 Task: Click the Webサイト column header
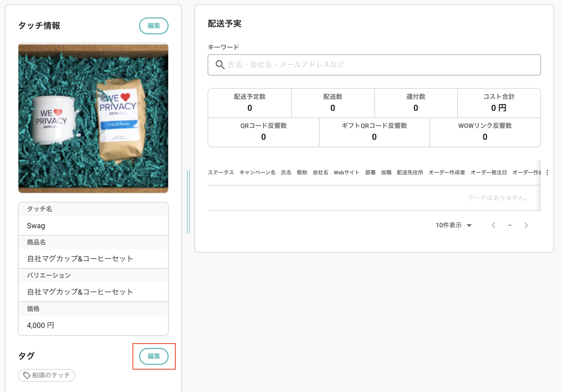[346, 173]
